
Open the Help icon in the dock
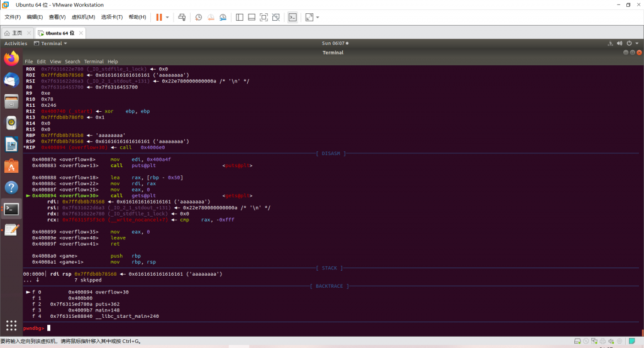coord(11,188)
